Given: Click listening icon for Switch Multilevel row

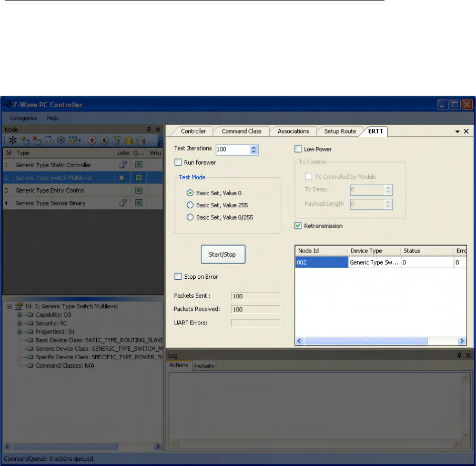Looking at the screenshot, I should [123, 178].
